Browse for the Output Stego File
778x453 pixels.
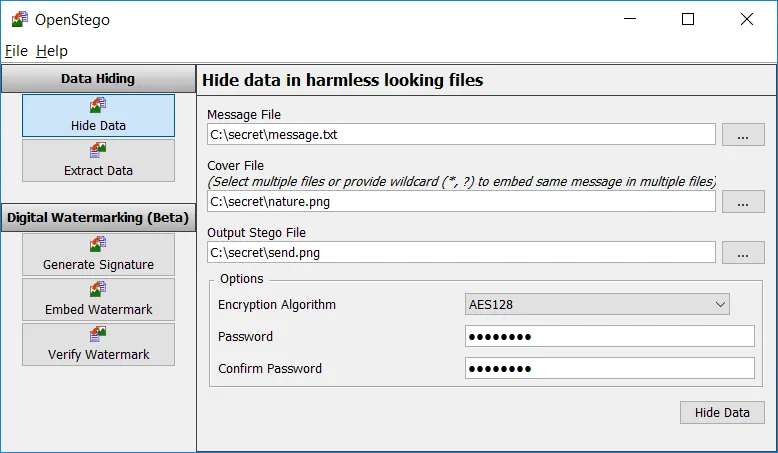[742, 253]
